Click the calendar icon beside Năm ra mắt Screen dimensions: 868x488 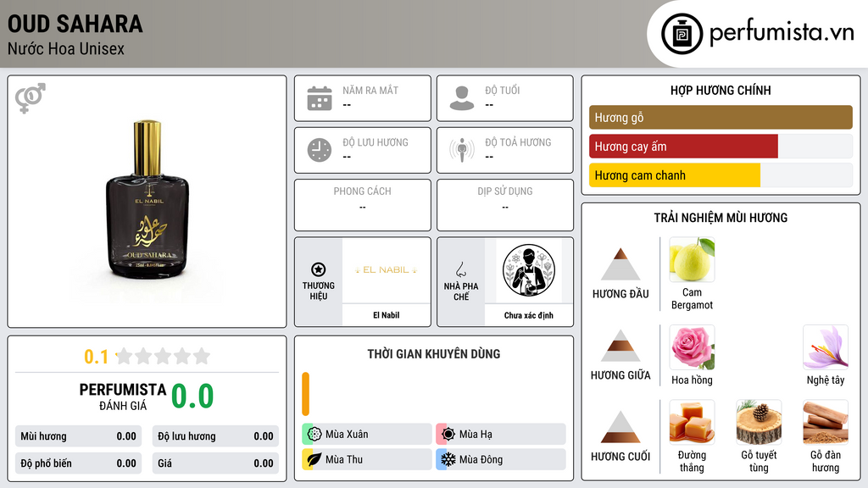[x=320, y=98]
